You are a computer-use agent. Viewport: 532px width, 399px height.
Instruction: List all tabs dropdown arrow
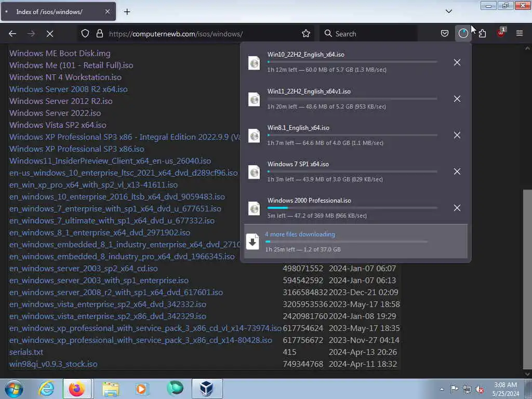448,11
